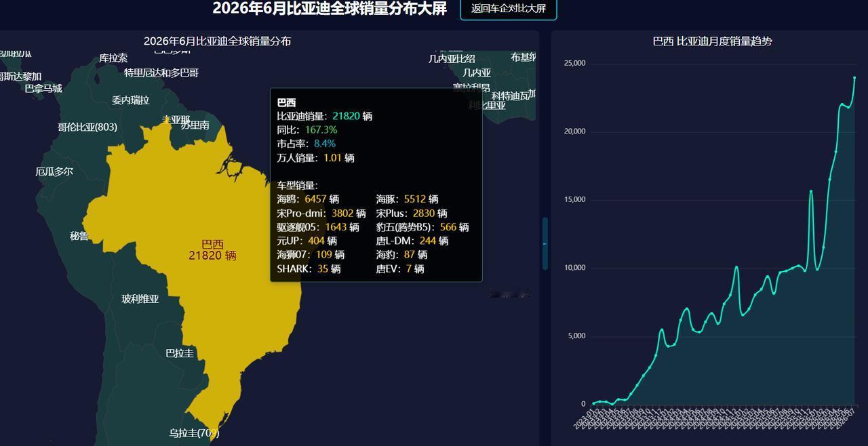Click the 10,000 y-axis label
This screenshot has height=446, width=868.
[574, 268]
